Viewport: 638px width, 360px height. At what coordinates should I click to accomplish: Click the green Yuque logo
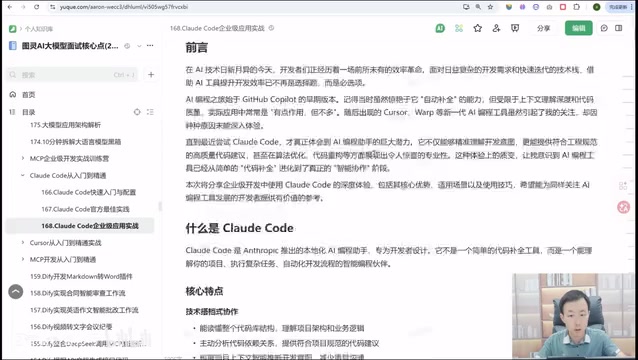(13, 29)
